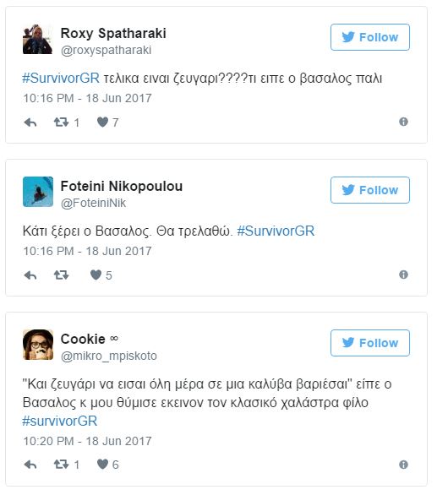Retweet Foteini Nikopoulou's tweet
Viewport: 448px width, 495px height.
tap(61, 275)
